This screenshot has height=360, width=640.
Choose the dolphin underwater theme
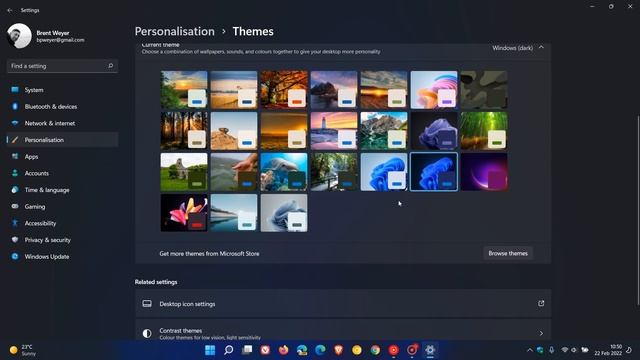point(284,172)
